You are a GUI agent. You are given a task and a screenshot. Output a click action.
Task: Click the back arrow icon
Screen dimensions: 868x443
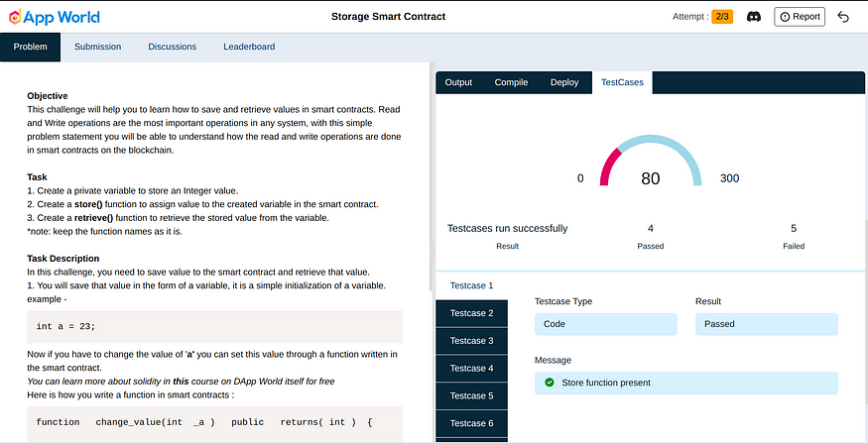tap(843, 17)
